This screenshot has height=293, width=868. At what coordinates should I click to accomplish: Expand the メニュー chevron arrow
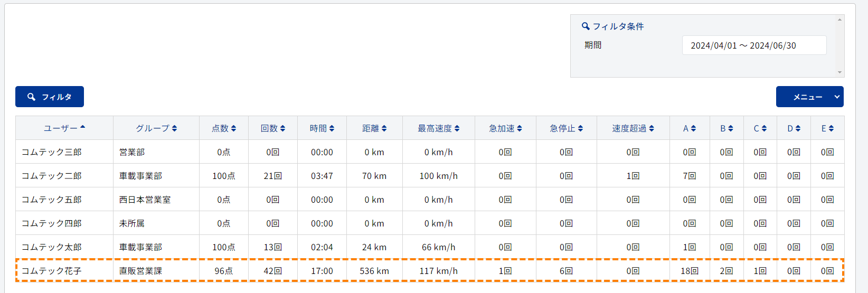(837, 97)
